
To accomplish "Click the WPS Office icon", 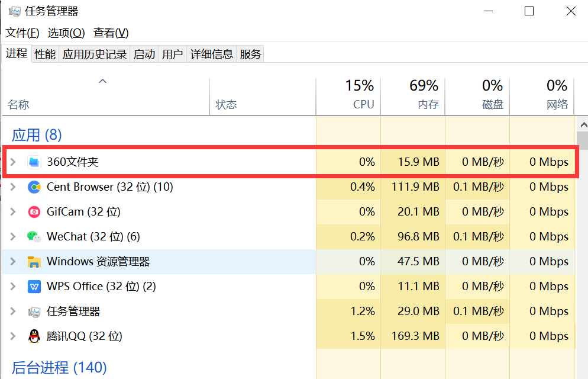I will [34, 287].
